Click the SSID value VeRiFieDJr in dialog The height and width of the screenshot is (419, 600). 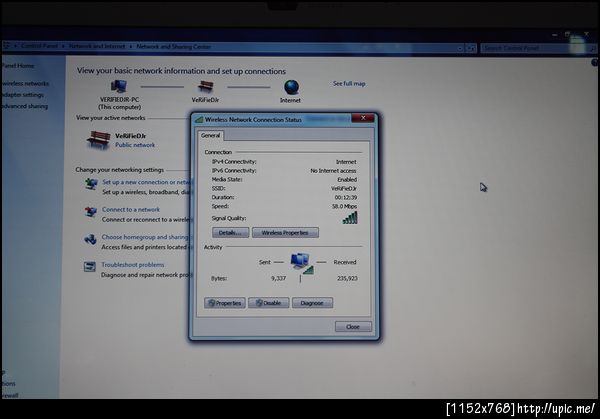click(344, 189)
